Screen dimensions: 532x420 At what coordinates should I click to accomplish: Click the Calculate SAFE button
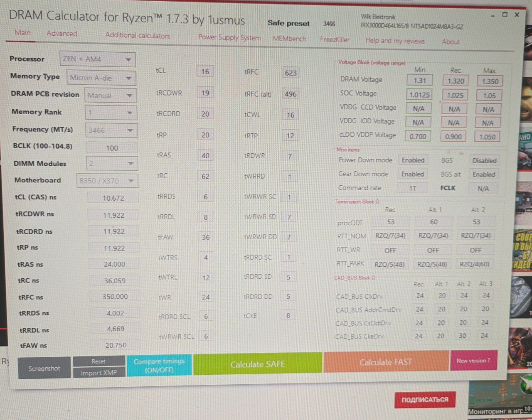tap(258, 364)
